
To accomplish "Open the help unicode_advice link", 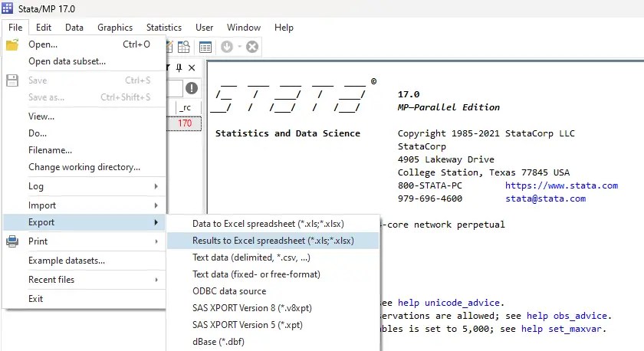I will point(449,303).
